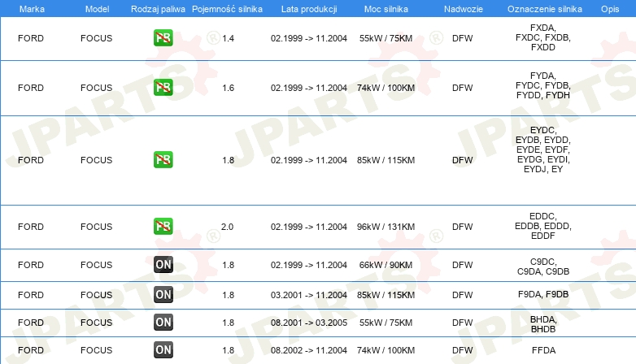Click the 55kW / 75KM power in FXDA row
636x364 pixels.
[386, 38]
